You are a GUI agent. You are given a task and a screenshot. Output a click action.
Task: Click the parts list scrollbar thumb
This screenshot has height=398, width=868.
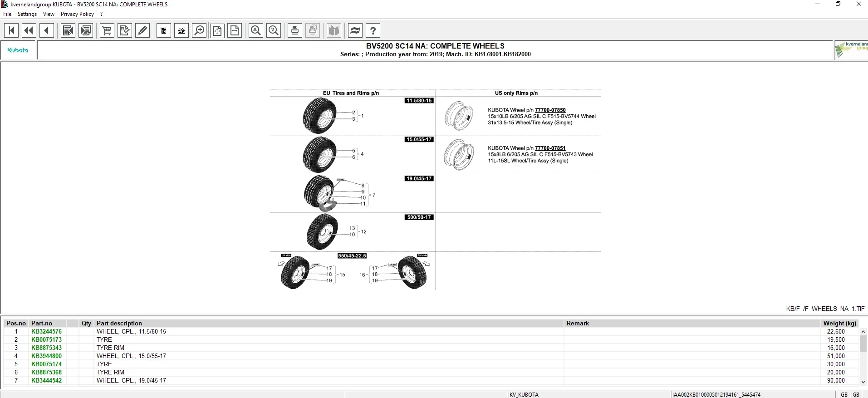tap(863, 344)
